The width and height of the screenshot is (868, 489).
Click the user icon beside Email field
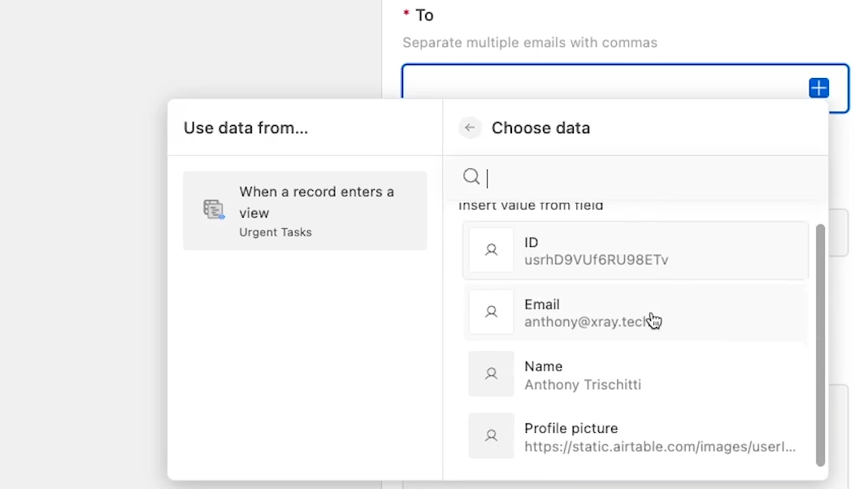[491, 312]
